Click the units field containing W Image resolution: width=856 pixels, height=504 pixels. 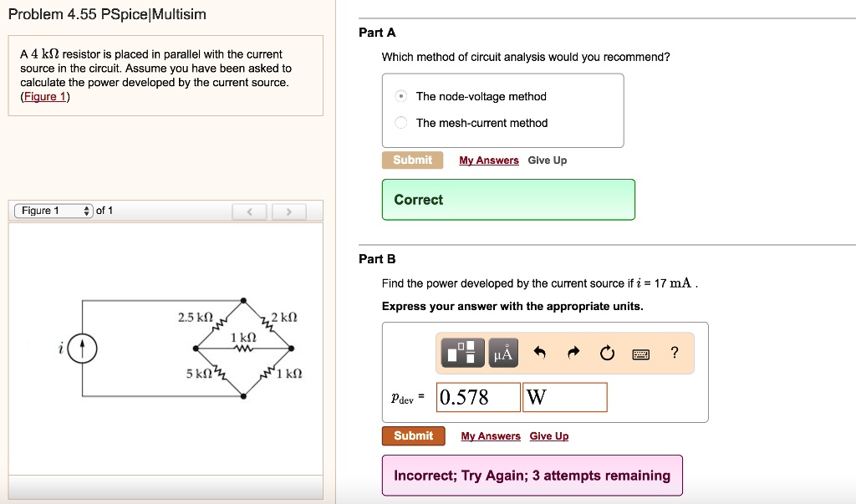(x=564, y=397)
